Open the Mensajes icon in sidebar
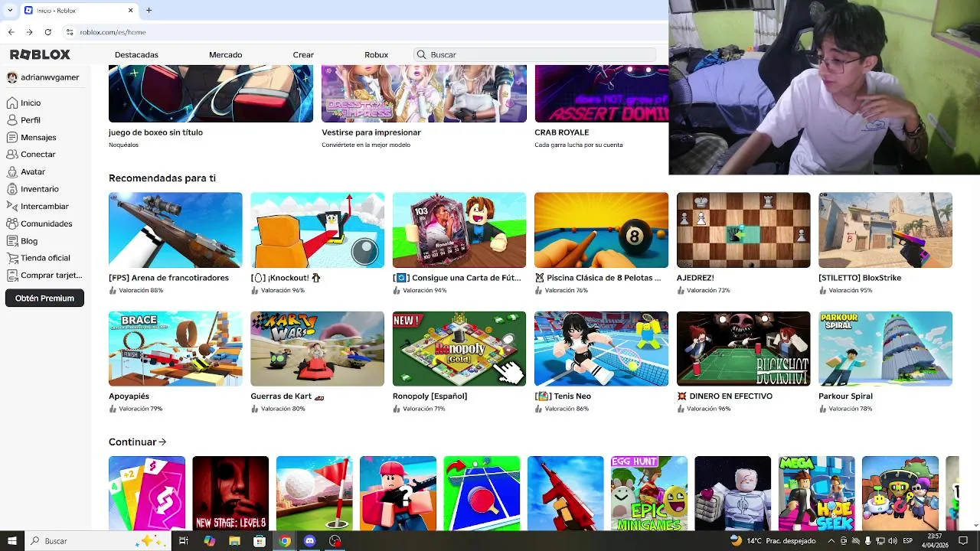The width and height of the screenshot is (980, 551). tap(12, 137)
